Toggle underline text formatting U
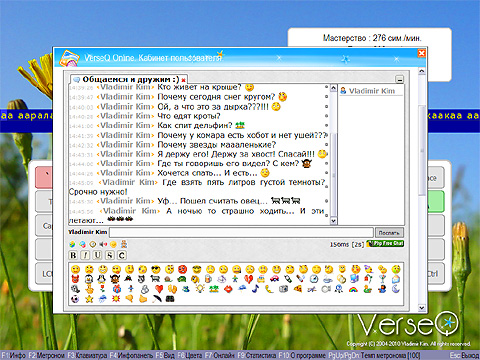This screenshot has height=360, width=480. pos(97,255)
